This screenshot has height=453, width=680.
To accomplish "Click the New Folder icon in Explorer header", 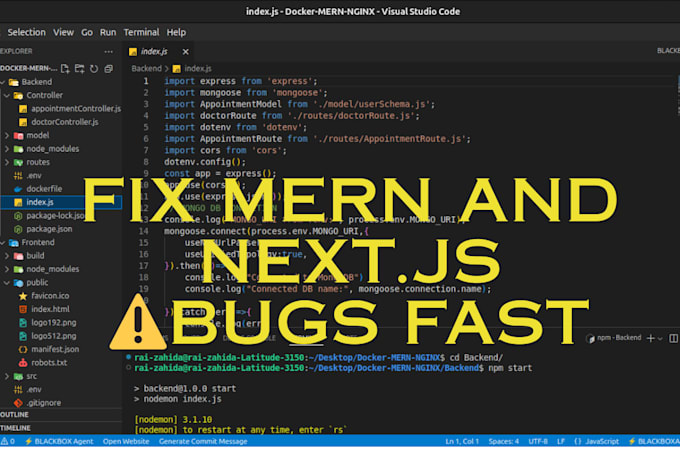I will pos(79,68).
